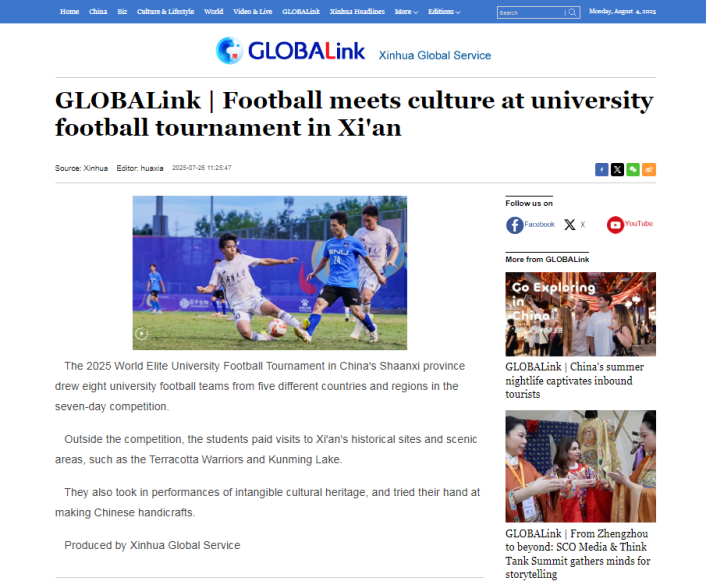The image size is (706, 581).
Task: Share article on X via black icon
Action: pyautogui.click(x=617, y=170)
